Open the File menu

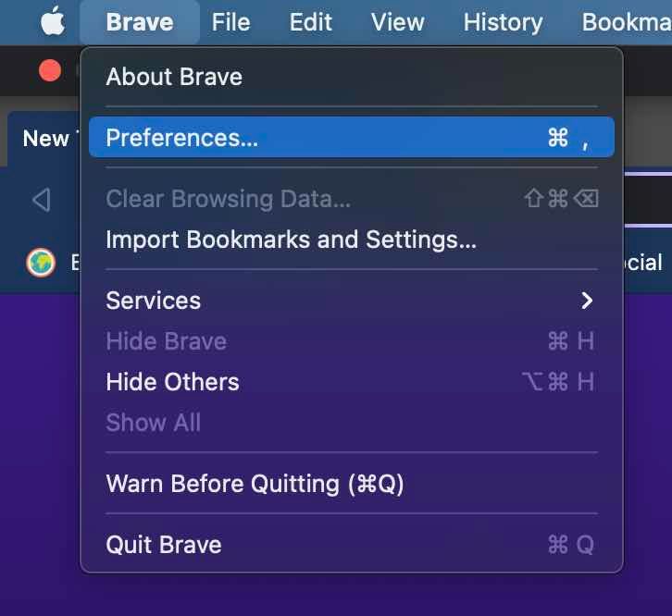230,22
